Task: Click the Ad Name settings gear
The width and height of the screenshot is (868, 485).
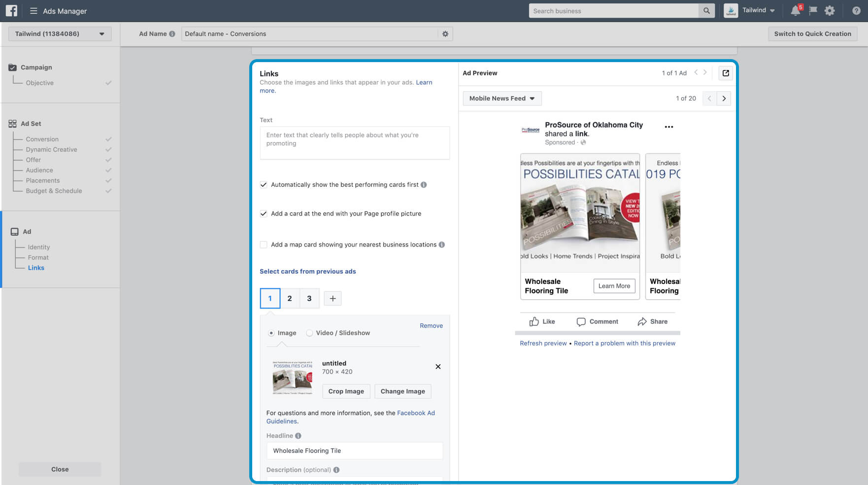Action: (x=445, y=34)
